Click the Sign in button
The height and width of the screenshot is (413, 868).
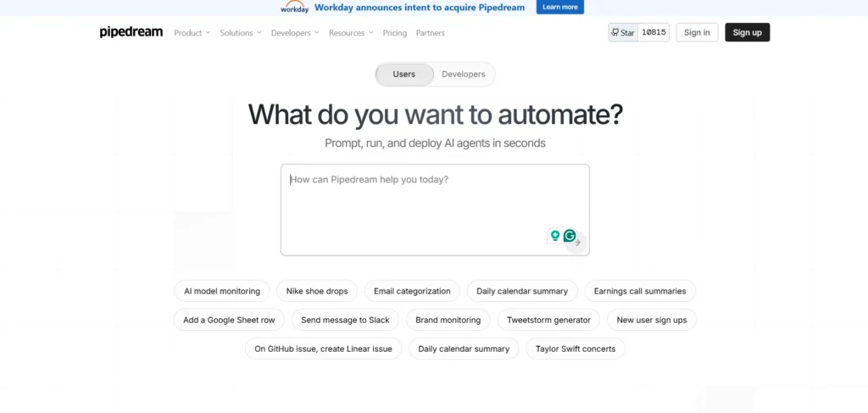pos(697,32)
